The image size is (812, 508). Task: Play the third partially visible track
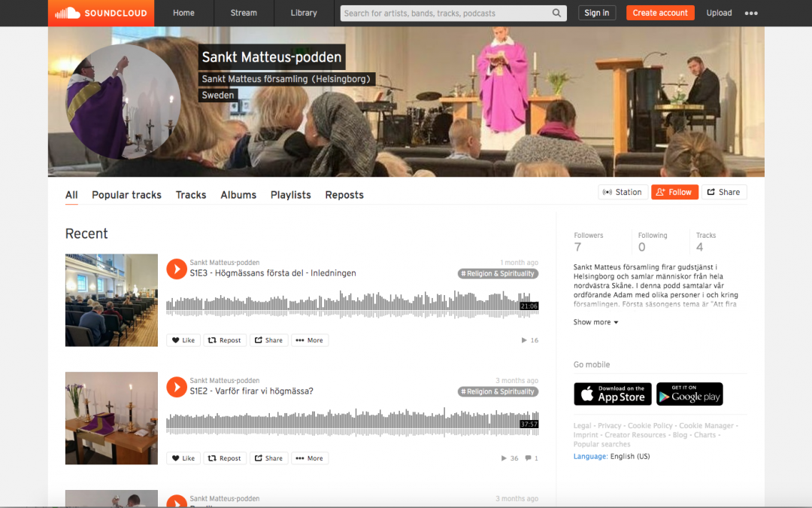coord(176,501)
